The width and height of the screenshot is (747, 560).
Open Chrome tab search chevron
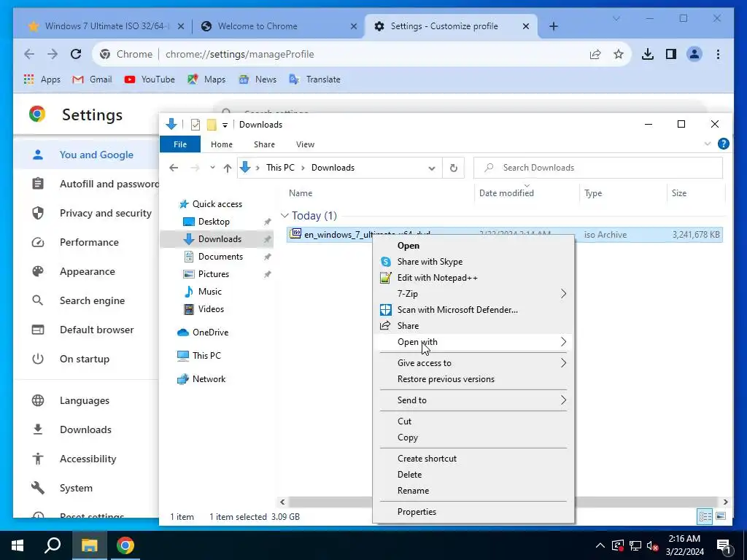click(x=616, y=18)
